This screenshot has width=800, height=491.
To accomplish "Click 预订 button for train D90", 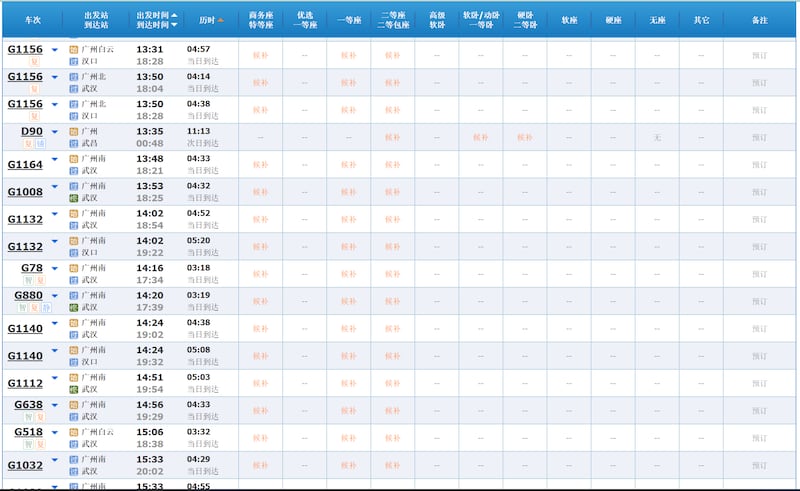I will click(x=759, y=137).
